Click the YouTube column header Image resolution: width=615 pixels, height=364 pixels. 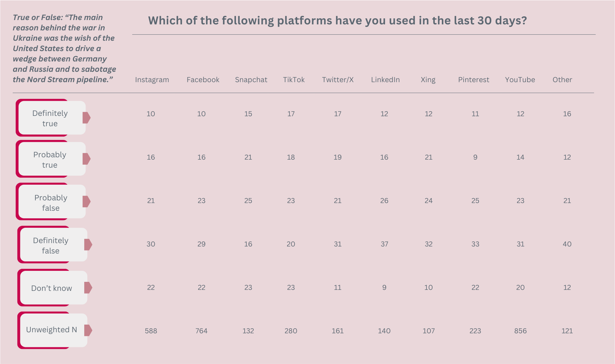pyautogui.click(x=520, y=80)
